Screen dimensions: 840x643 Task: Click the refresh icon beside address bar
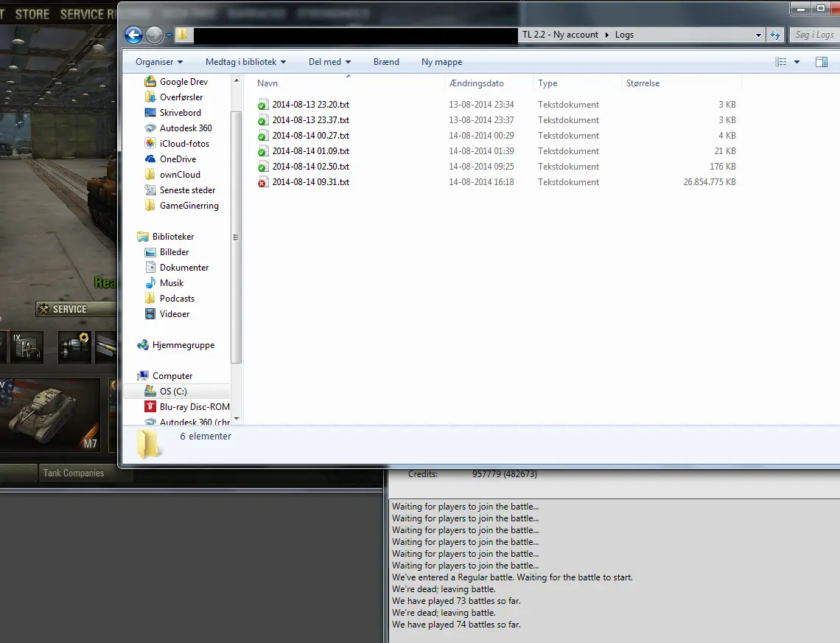[775, 35]
